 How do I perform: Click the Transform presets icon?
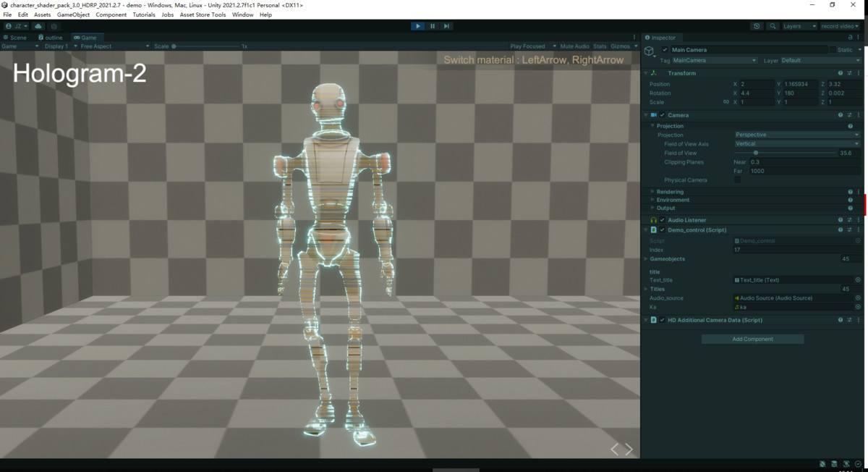[x=849, y=72]
